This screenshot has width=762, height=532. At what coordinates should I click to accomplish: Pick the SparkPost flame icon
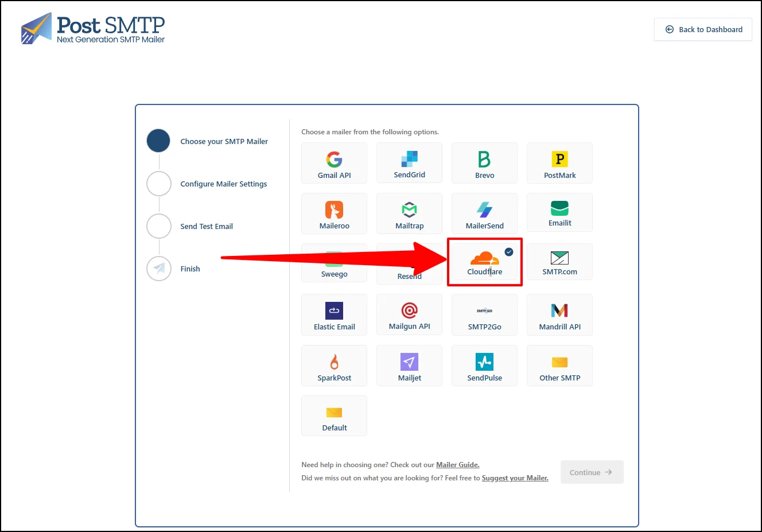coord(334,362)
